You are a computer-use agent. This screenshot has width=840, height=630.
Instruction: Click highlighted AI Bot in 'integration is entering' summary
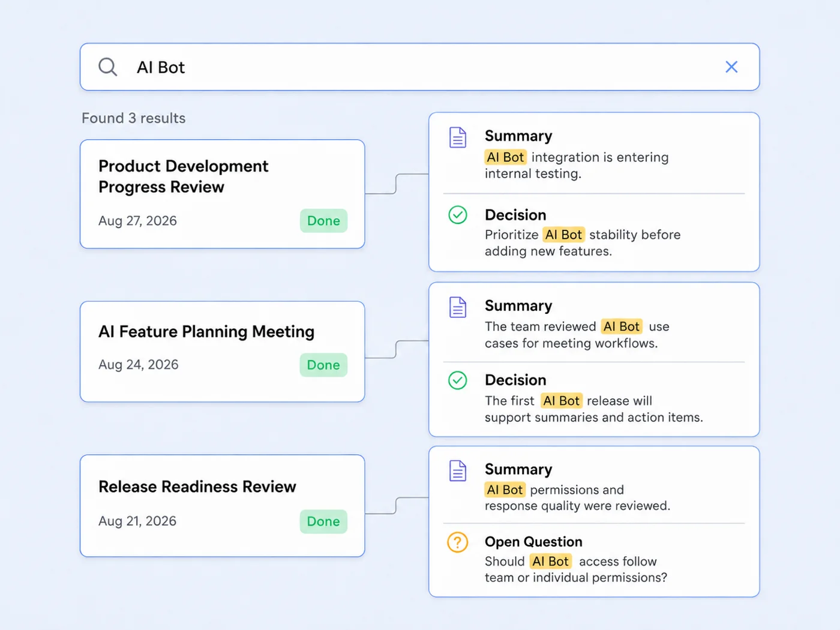[505, 157]
